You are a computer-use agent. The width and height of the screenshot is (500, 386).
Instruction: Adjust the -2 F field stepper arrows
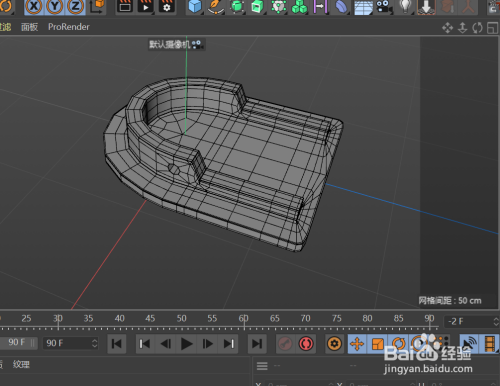[496, 322]
